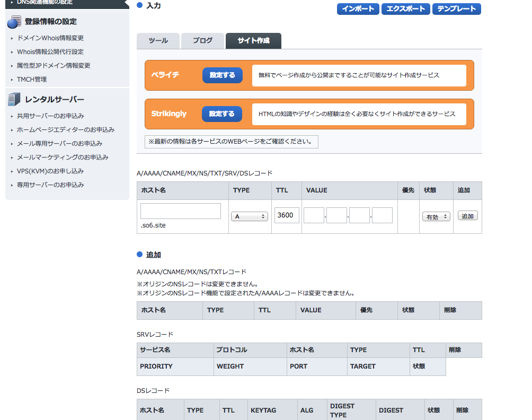The image size is (532, 420).
Task: Click the .so6.site domain suffix text
Action: click(x=153, y=225)
